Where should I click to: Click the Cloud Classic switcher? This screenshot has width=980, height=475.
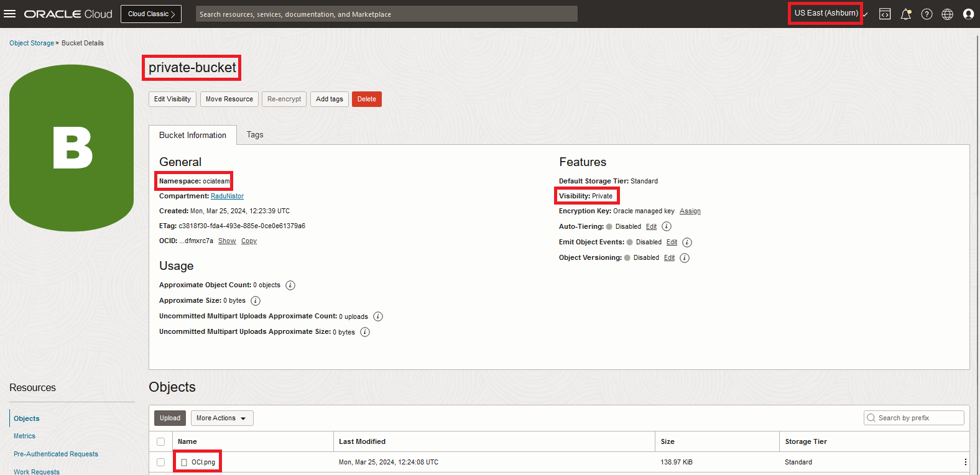click(151, 14)
